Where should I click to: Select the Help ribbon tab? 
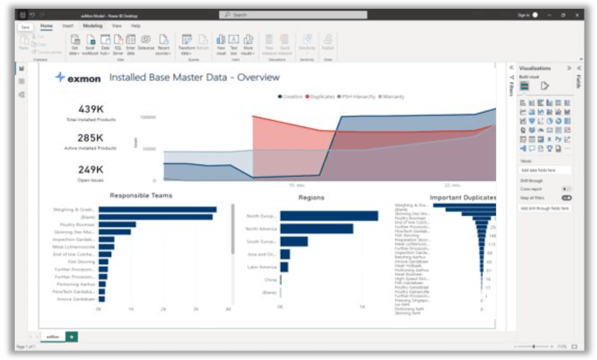click(136, 26)
